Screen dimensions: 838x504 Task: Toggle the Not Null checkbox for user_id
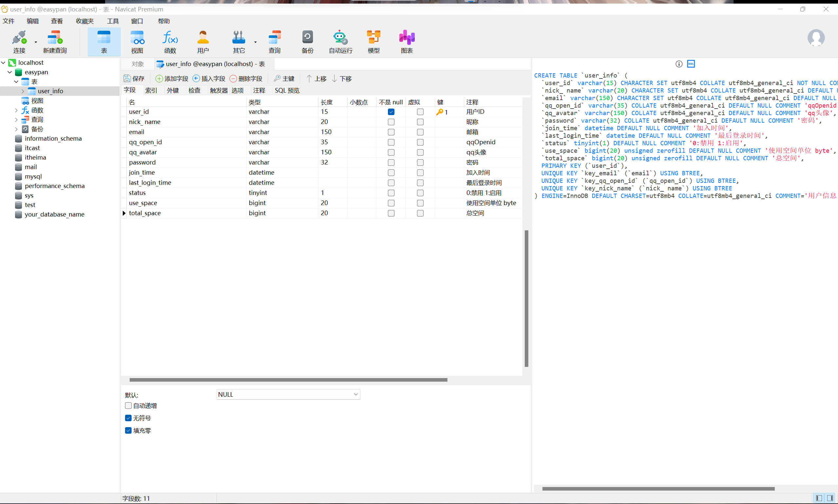point(391,112)
